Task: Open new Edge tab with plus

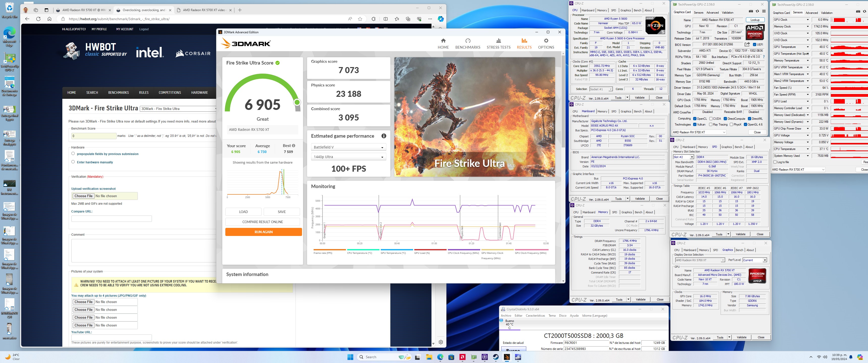Action: tap(240, 10)
